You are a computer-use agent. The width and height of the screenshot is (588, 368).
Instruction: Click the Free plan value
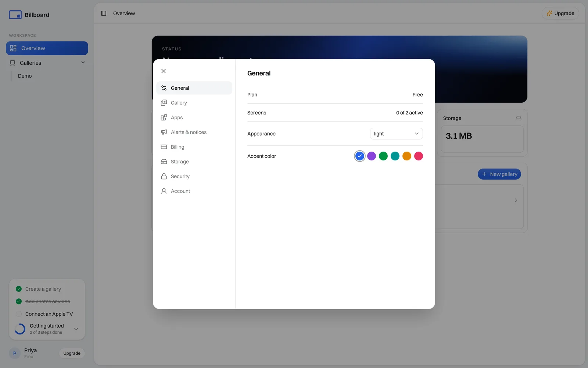pos(417,95)
